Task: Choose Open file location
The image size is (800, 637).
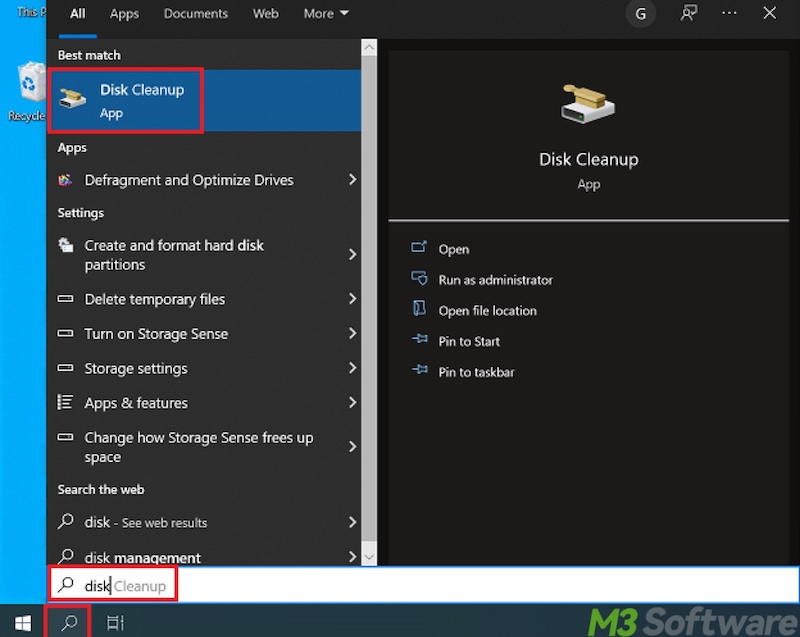Action: 488,311
